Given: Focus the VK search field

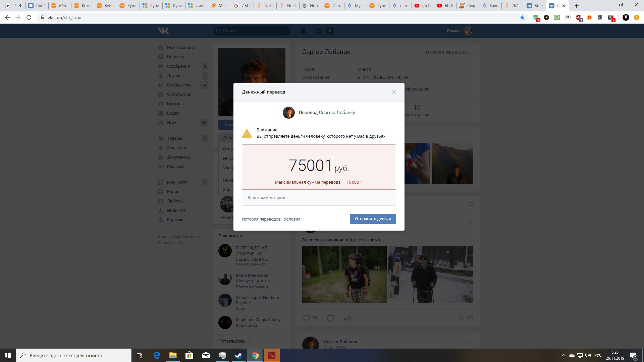Looking at the screenshot, I should [252, 31].
